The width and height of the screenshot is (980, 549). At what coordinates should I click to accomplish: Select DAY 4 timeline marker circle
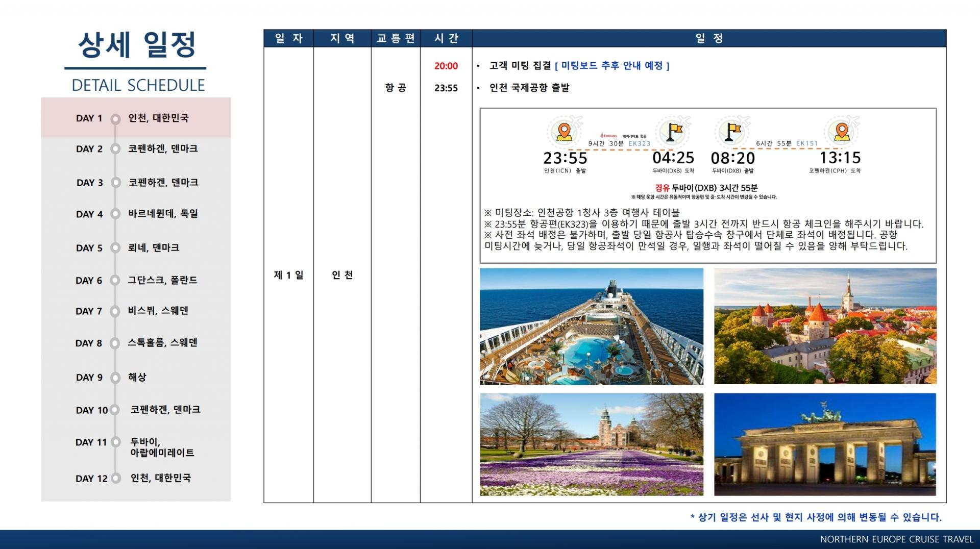(x=116, y=214)
